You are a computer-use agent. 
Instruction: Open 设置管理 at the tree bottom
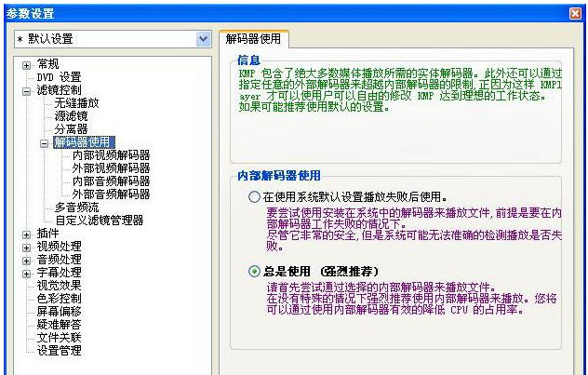[x=59, y=351]
